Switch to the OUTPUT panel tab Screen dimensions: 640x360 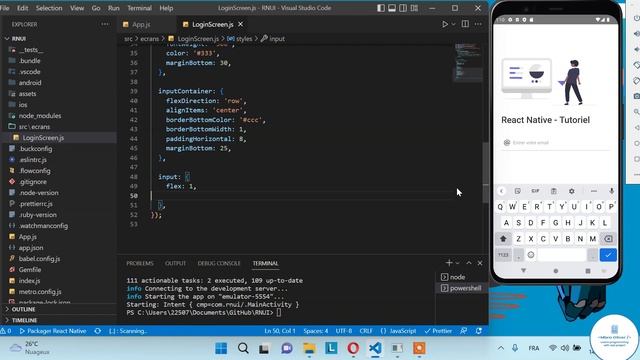(x=176, y=264)
